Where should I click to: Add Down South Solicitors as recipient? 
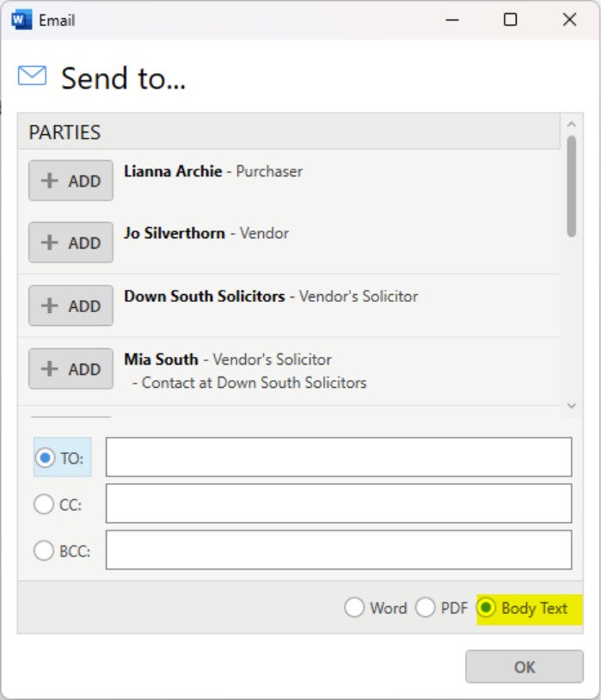(71, 306)
